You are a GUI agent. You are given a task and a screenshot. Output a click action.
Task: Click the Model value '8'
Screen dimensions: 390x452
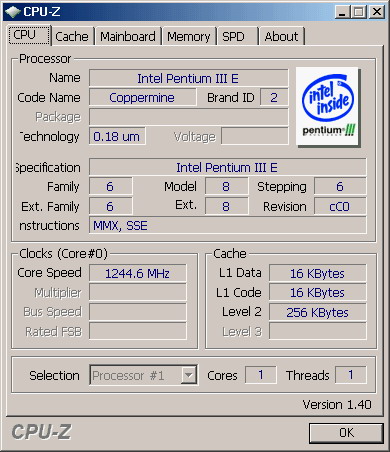pos(226,186)
